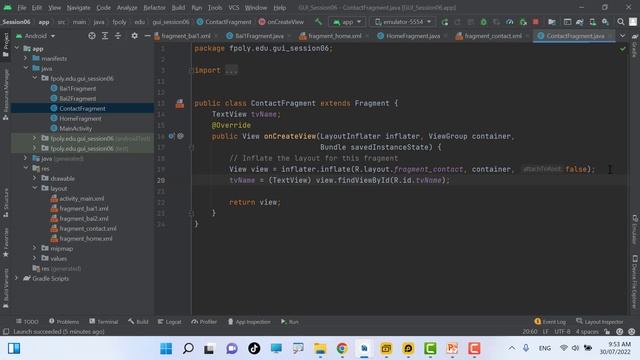Image resolution: width=640 pixels, height=360 pixels.
Task: Toggle the Resource Manager side tab
Action: click(x=6, y=95)
